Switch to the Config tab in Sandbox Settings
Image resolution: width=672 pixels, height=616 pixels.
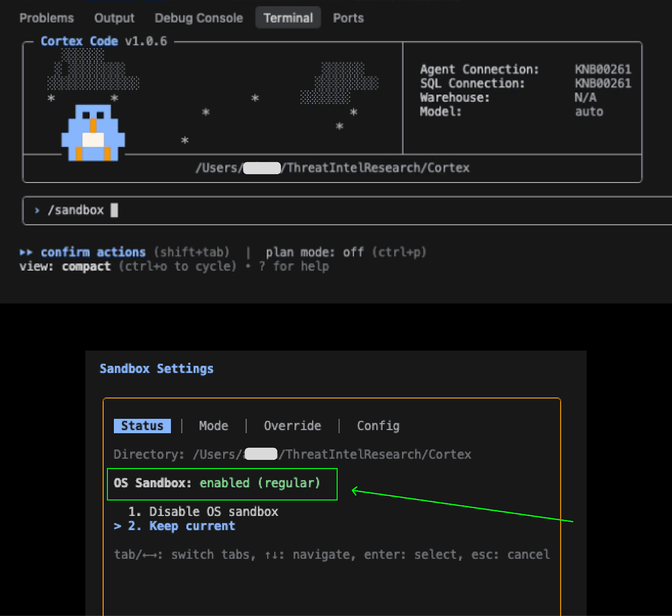(378, 425)
